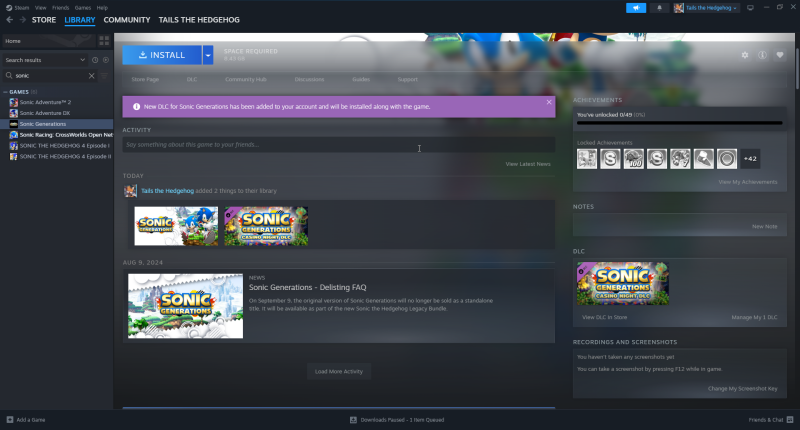
Task: Click New Note button
Action: (x=764, y=226)
